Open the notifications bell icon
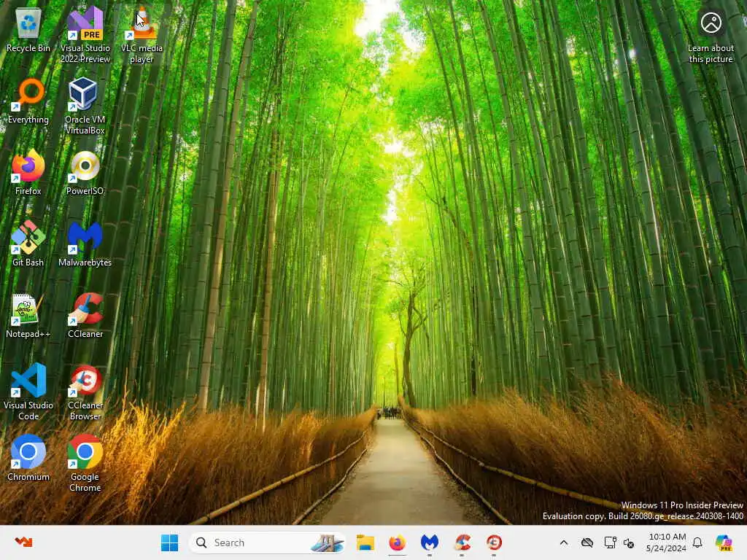 [697, 542]
